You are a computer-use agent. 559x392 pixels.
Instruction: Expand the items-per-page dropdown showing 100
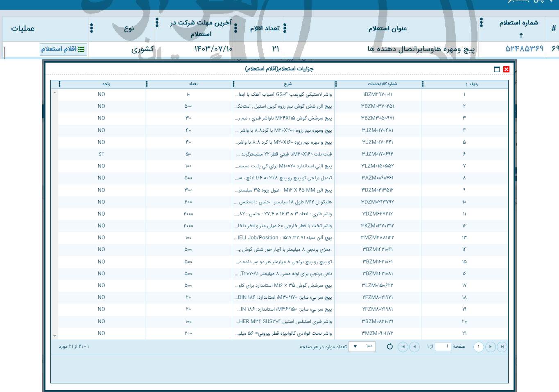pyautogui.click(x=355, y=347)
